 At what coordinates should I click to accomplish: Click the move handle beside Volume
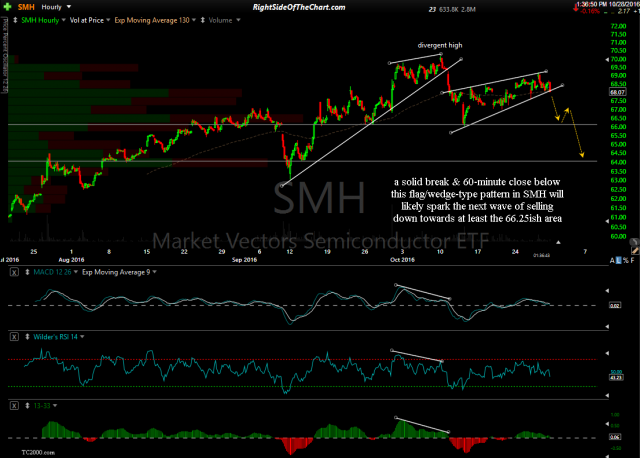203,20
